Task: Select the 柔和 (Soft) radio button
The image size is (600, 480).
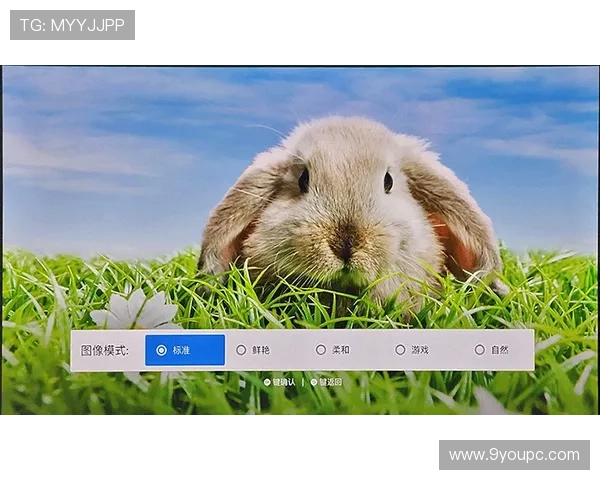Action: (321, 350)
